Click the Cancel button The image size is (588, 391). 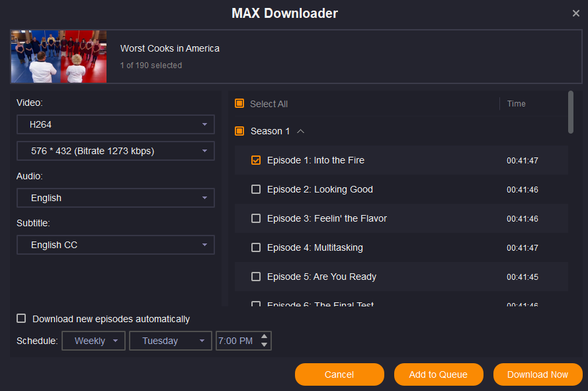[339, 374]
